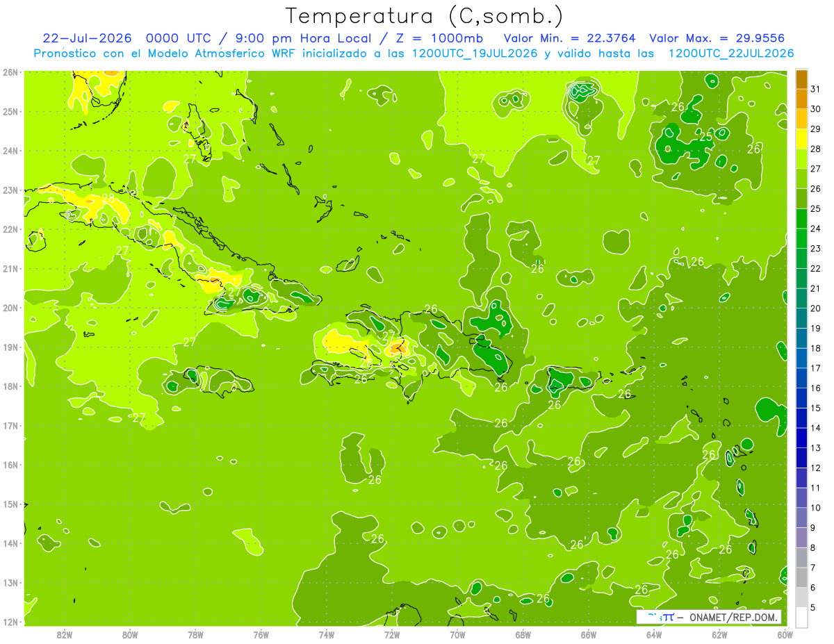Click the '21N' latitude axis label
The height and width of the screenshot is (644, 834).
[10, 268]
